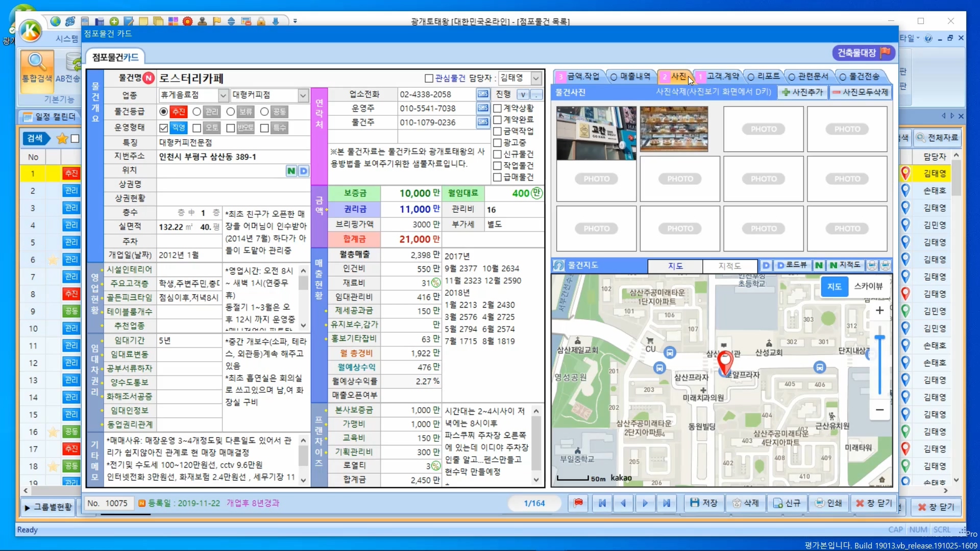The width and height of the screenshot is (980, 551).
Task: Switch to the 지적도 map tab
Action: (729, 266)
